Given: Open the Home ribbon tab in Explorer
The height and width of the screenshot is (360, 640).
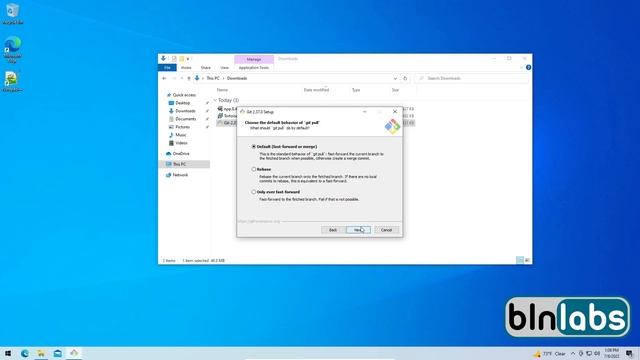Looking at the screenshot, I should coord(186,68).
